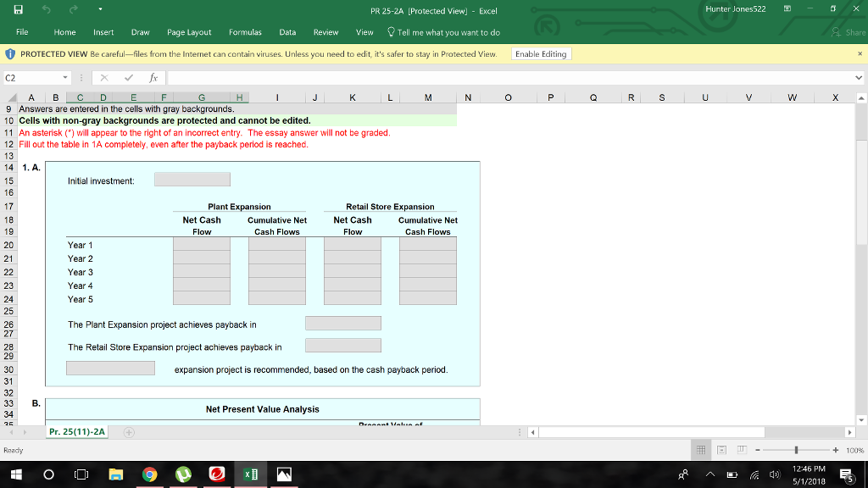
Task: Select the Pr. 25(11)-2A sheet tab
Action: coord(77,431)
